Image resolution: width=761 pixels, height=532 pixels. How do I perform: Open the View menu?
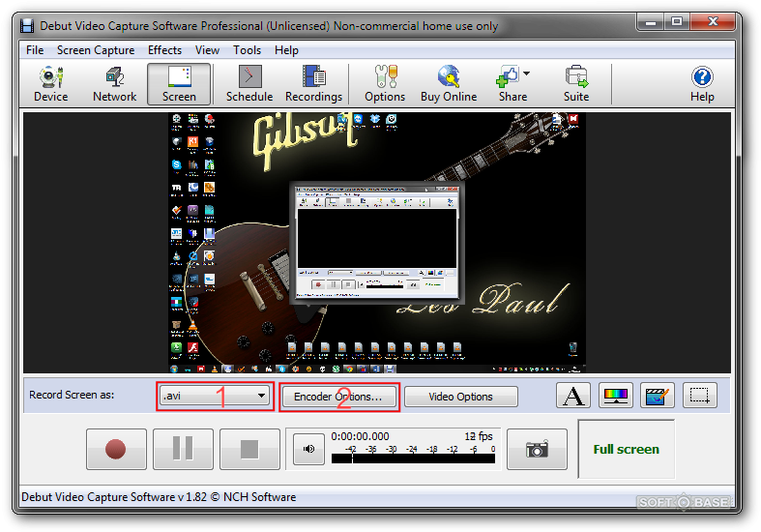coord(207,50)
